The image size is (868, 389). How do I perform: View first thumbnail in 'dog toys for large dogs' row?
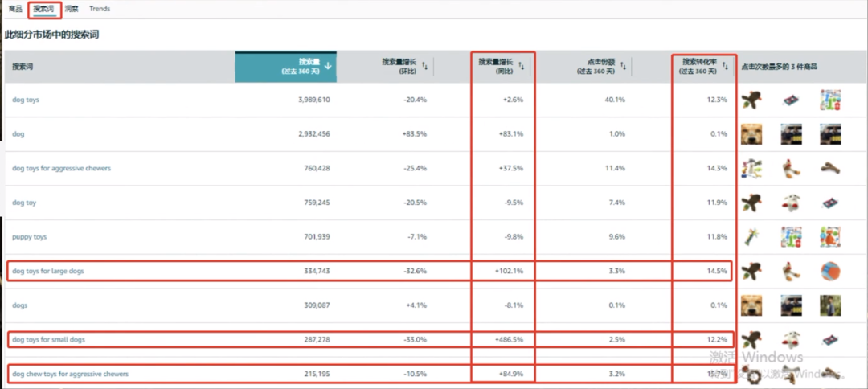(x=751, y=271)
